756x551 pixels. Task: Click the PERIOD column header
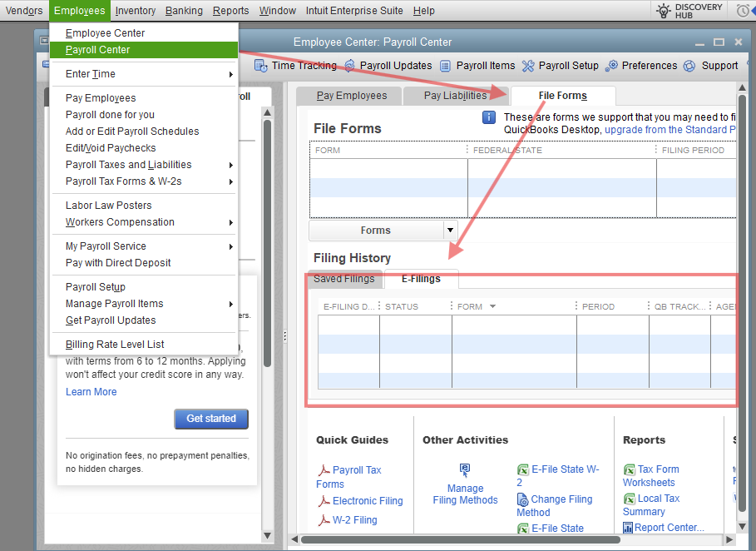(612, 306)
